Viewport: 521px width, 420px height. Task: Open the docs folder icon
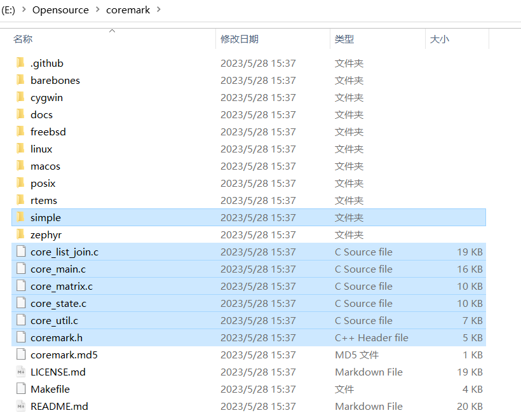(21, 114)
